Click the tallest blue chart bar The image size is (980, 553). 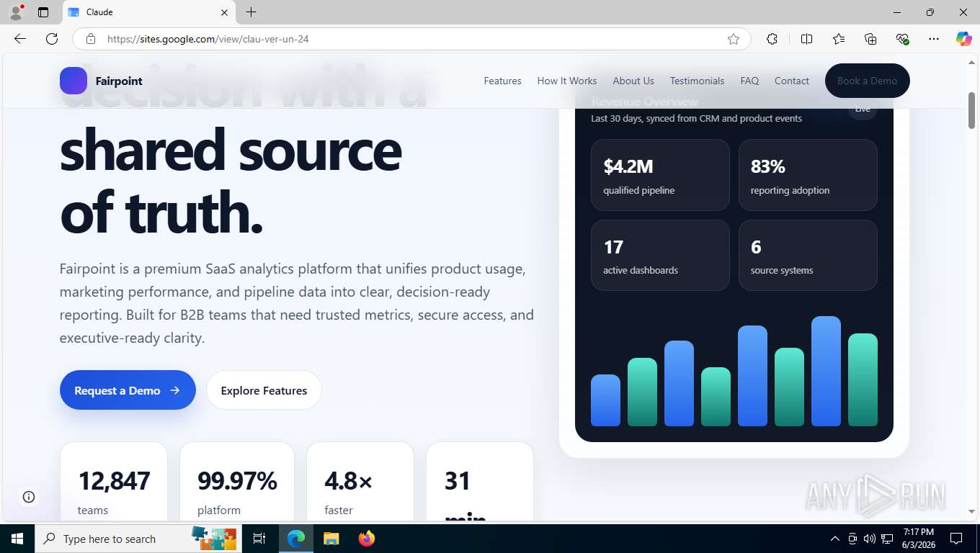coord(826,371)
